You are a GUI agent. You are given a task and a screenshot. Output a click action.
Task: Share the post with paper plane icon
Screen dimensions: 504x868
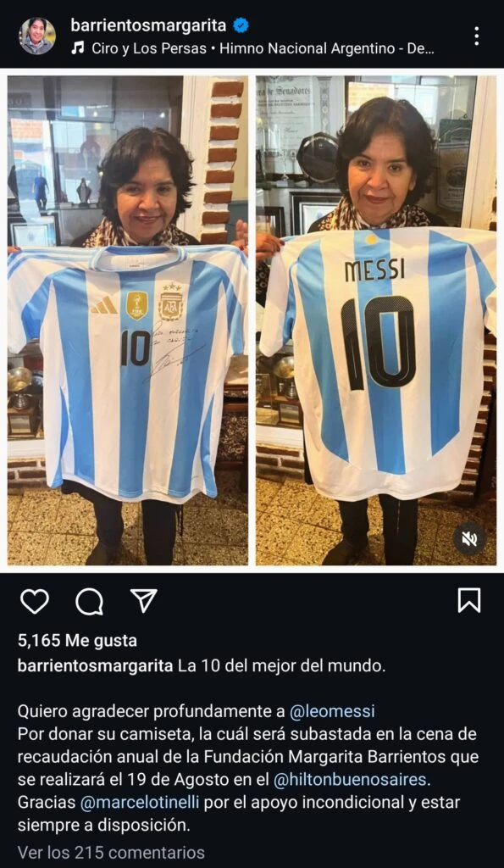coord(144,601)
